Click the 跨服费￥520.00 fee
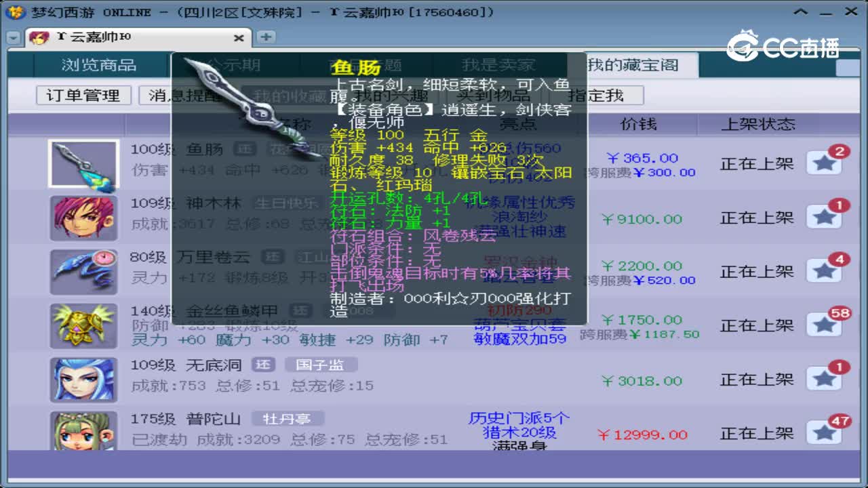Screen dimensions: 868x488 click(x=639, y=280)
